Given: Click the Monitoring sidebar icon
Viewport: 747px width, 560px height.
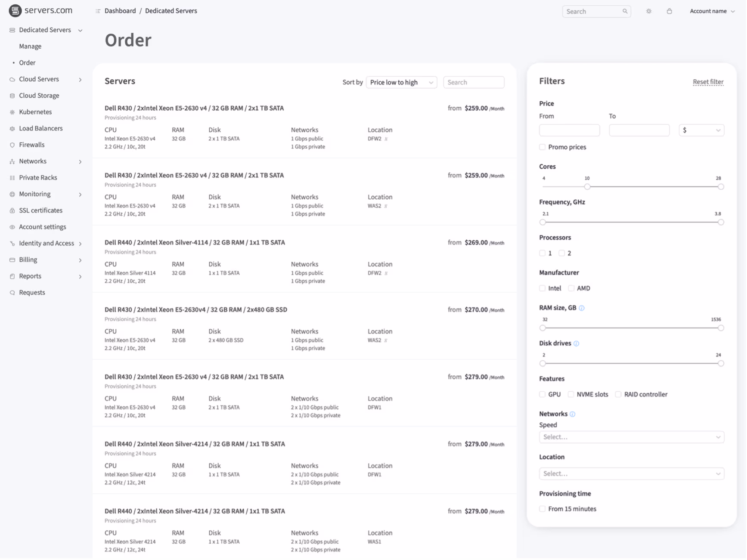Looking at the screenshot, I should pos(12,195).
